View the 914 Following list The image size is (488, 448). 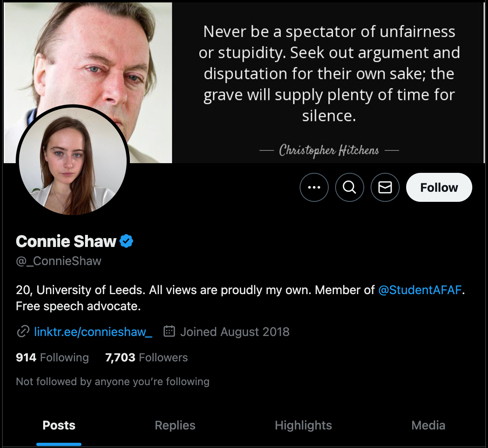(x=52, y=357)
